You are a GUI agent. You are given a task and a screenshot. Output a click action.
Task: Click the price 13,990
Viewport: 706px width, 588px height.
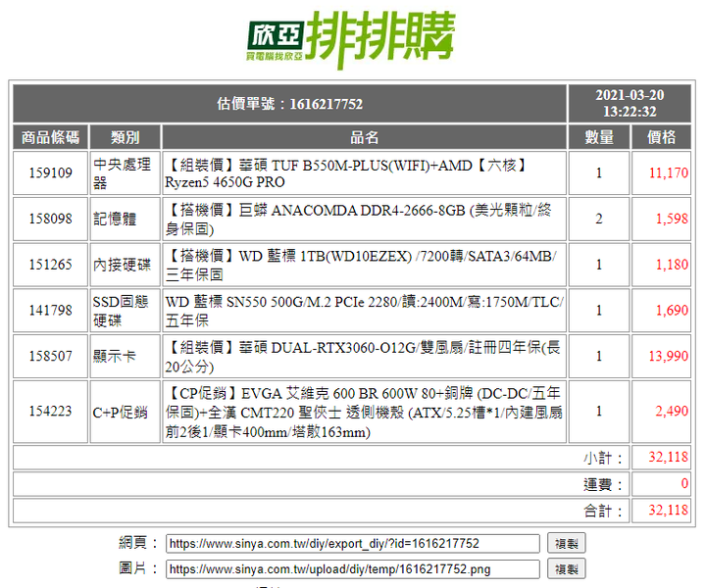tap(668, 357)
